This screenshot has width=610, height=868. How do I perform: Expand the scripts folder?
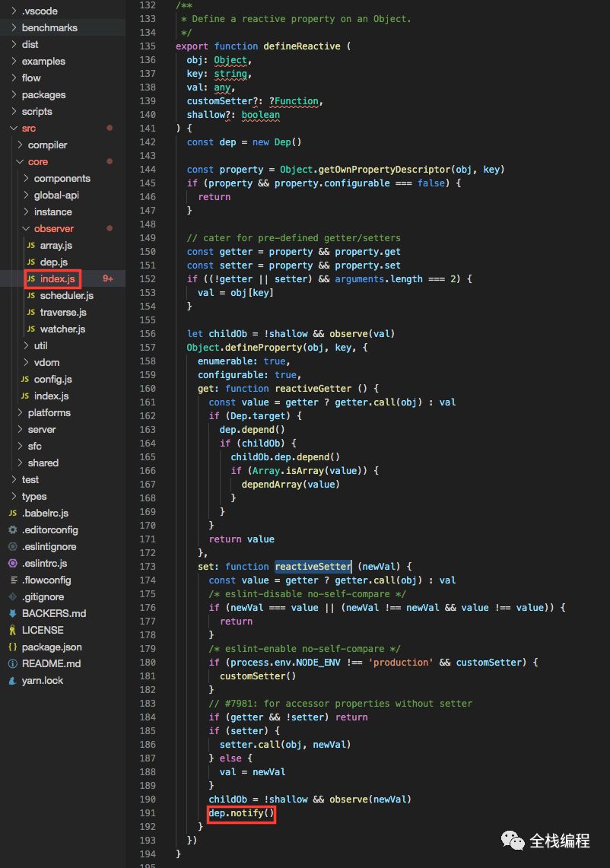(x=14, y=111)
